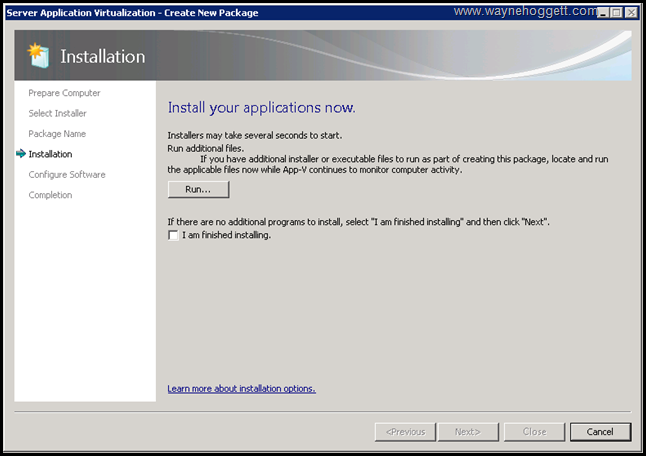646x456 pixels.
Task: Open the "Learn more about installation options" link
Action: pyautogui.click(x=241, y=388)
